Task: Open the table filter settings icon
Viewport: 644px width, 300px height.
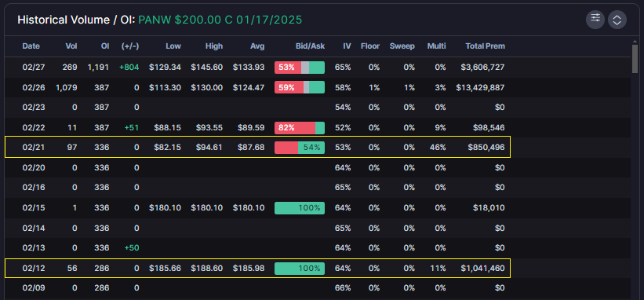Action: 595,19
